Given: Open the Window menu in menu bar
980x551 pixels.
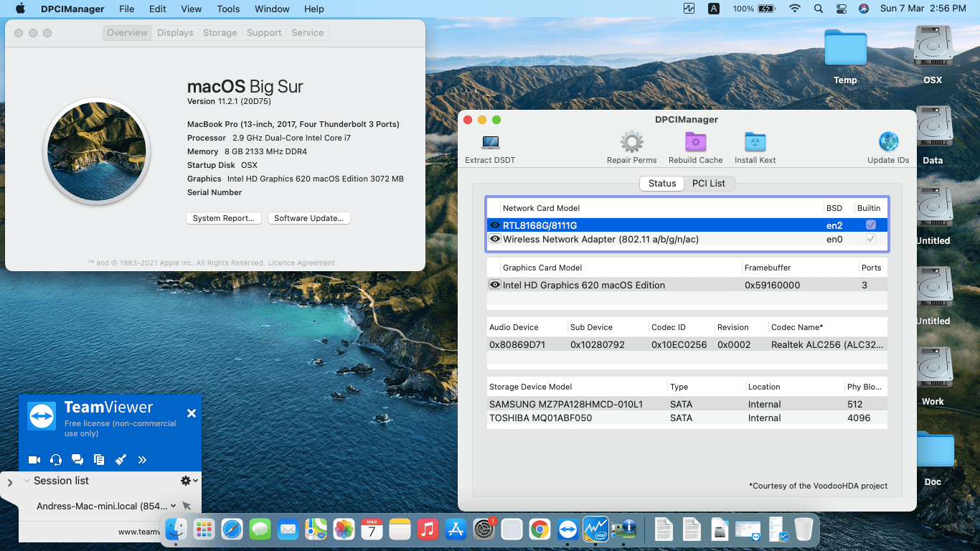Looking at the screenshot, I should pos(272,9).
